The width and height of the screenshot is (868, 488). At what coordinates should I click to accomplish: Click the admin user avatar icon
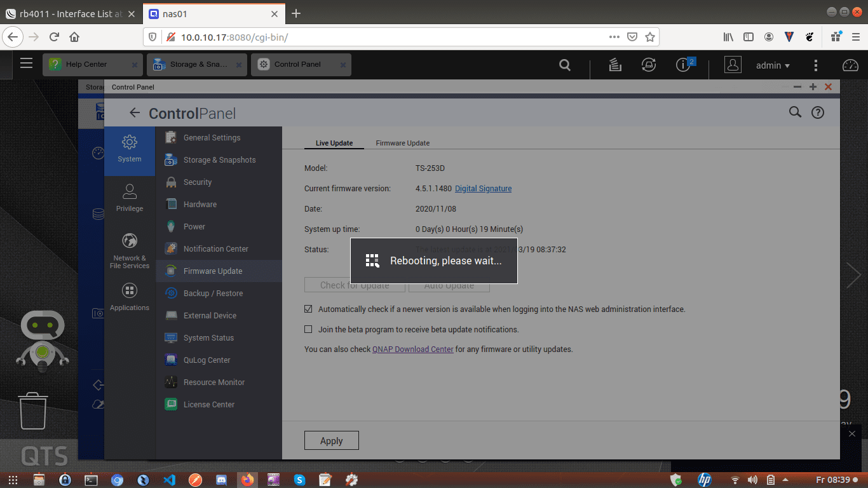[x=733, y=65]
